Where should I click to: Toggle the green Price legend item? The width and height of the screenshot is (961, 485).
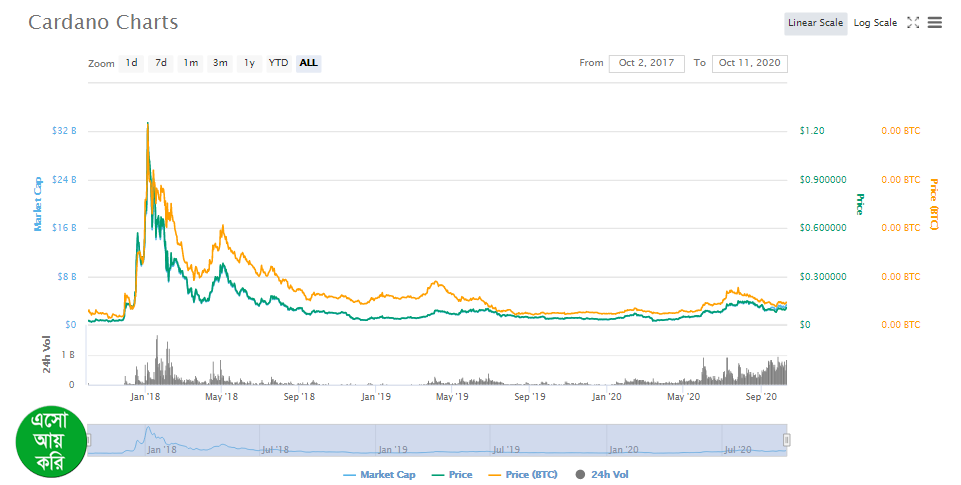[x=451, y=475]
